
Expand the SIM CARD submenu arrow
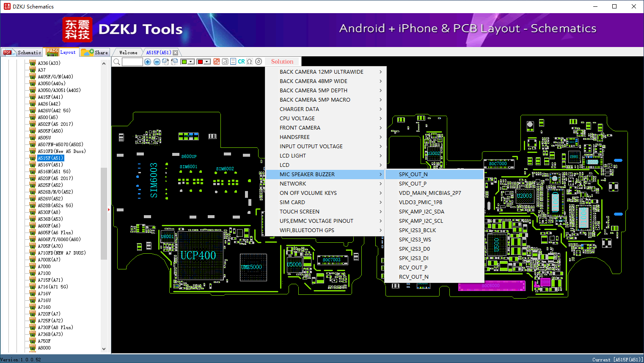click(x=380, y=202)
